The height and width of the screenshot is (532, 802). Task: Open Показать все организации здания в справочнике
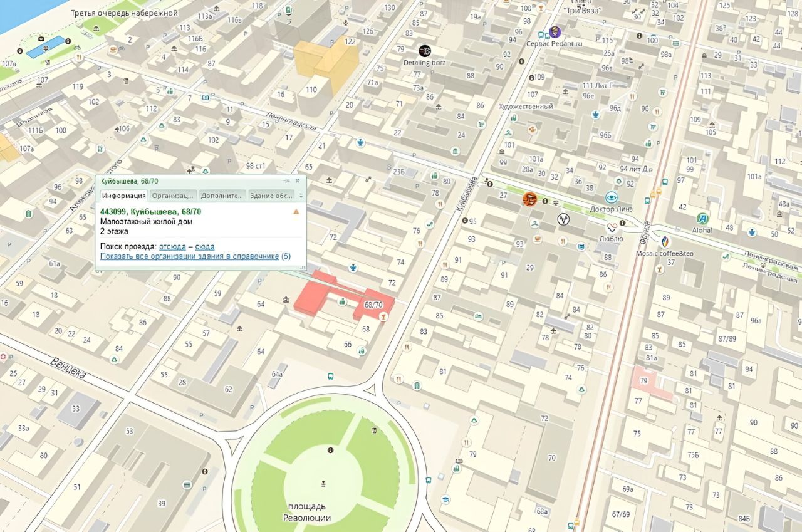click(x=189, y=256)
